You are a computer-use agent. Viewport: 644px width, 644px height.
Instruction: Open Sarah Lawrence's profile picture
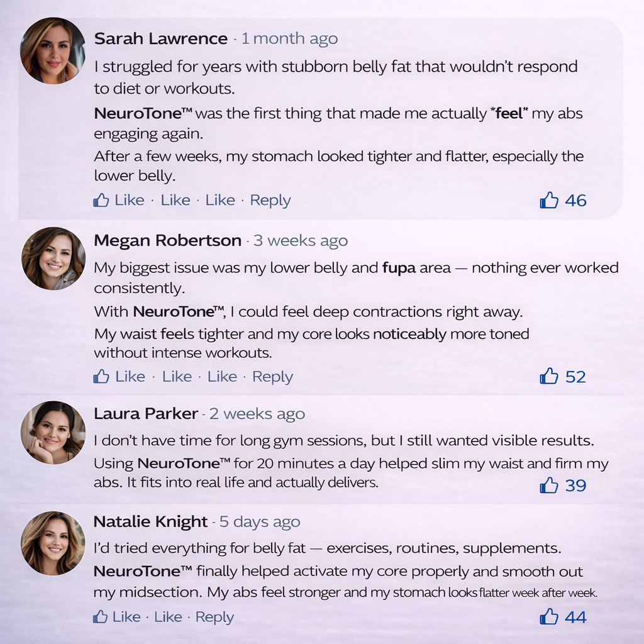53,51
